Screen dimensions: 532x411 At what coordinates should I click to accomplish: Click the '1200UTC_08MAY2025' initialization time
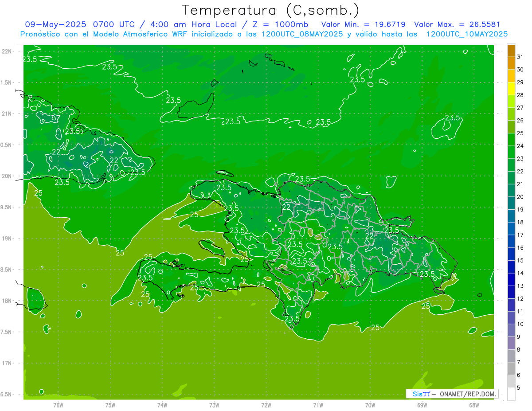(x=301, y=34)
